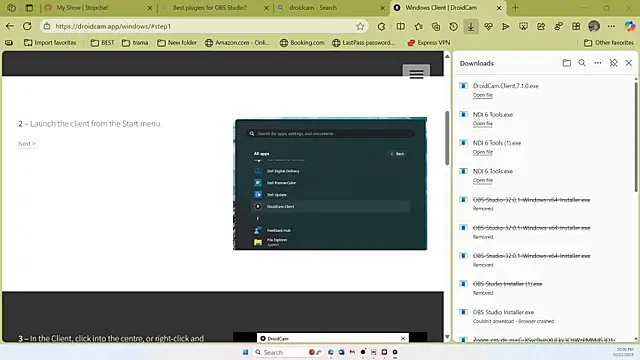Open the vertical tabs icon
The height and width of the screenshot is (360, 640).
click(29, 8)
